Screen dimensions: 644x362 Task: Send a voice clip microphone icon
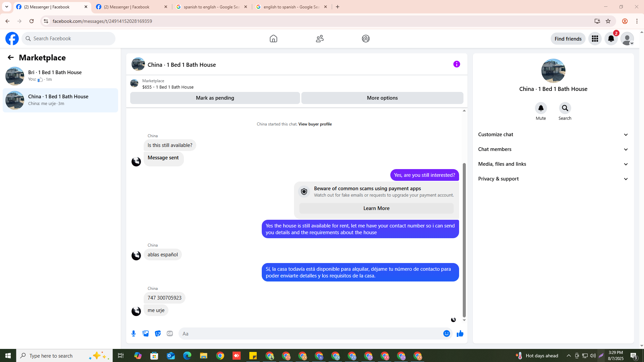(x=134, y=333)
